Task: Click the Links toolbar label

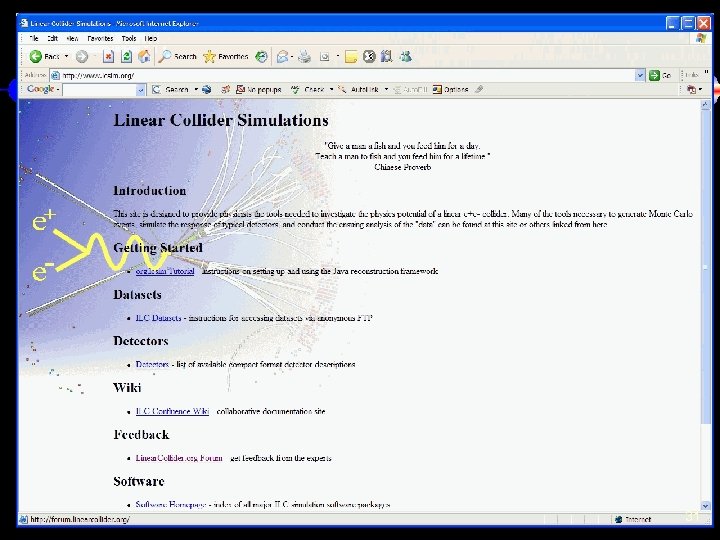Action: [692, 75]
